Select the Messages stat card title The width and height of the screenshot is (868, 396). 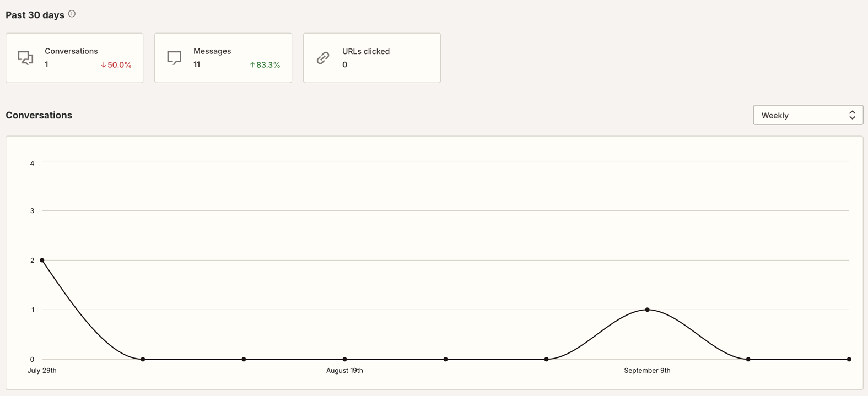(212, 51)
